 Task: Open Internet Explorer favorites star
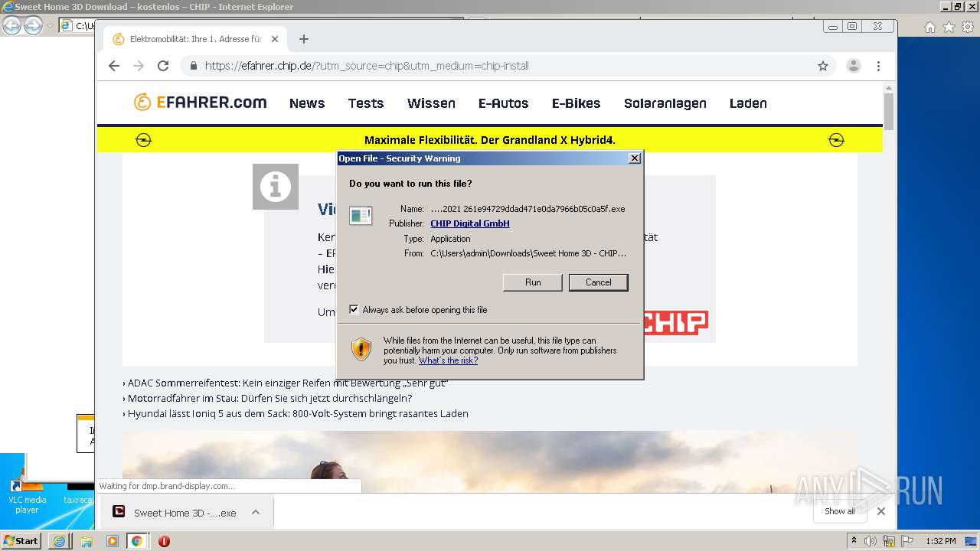949,27
